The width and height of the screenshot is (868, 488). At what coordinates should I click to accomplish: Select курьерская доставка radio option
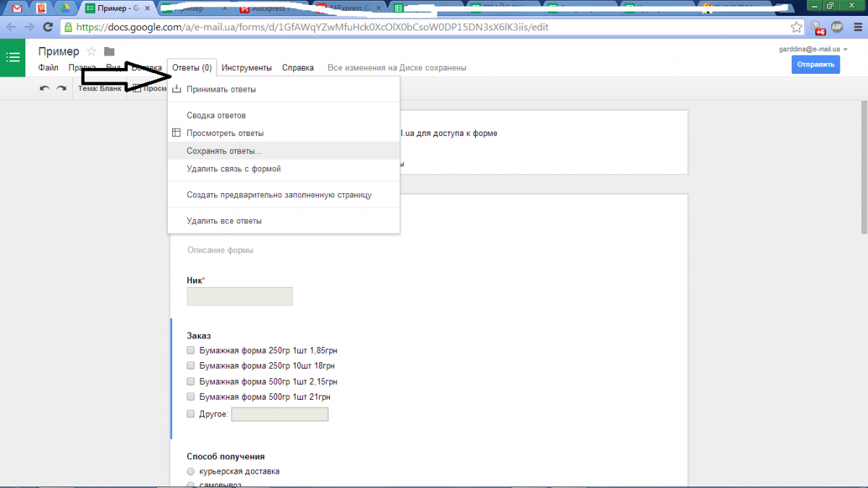pyautogui.click(x=191, y=471)
